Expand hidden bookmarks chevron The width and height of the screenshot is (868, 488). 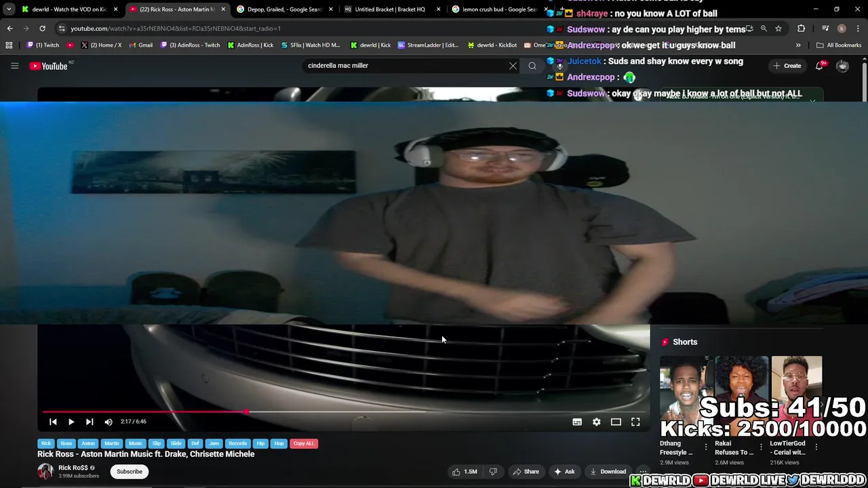point(798,45)
